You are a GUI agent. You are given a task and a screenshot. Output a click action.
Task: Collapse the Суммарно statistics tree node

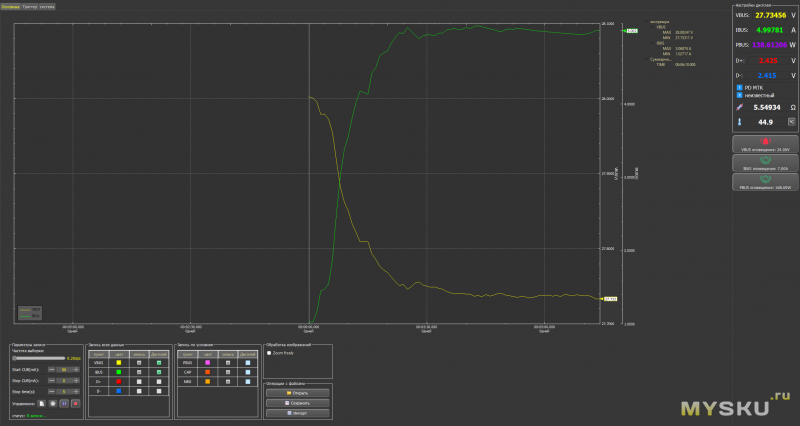[646, 59]
